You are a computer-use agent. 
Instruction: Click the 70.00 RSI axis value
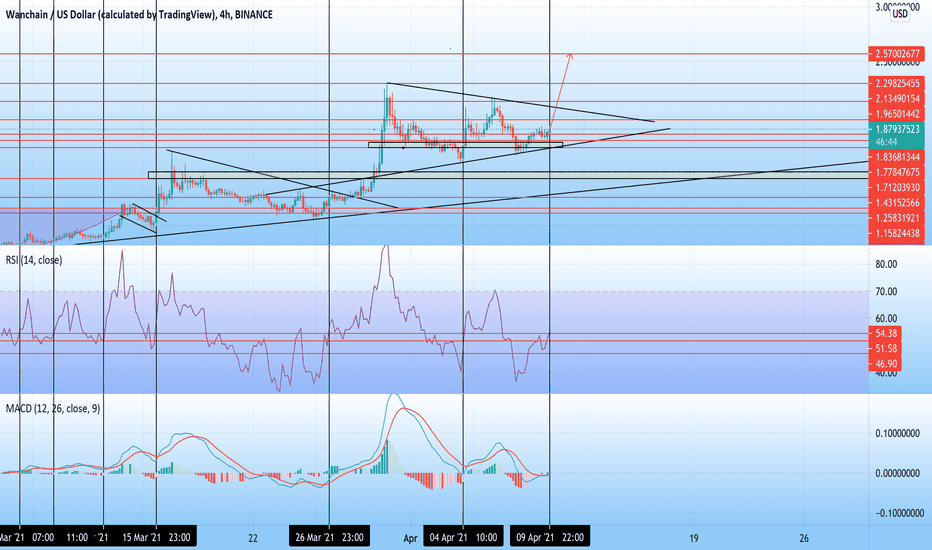coord(886,291)
